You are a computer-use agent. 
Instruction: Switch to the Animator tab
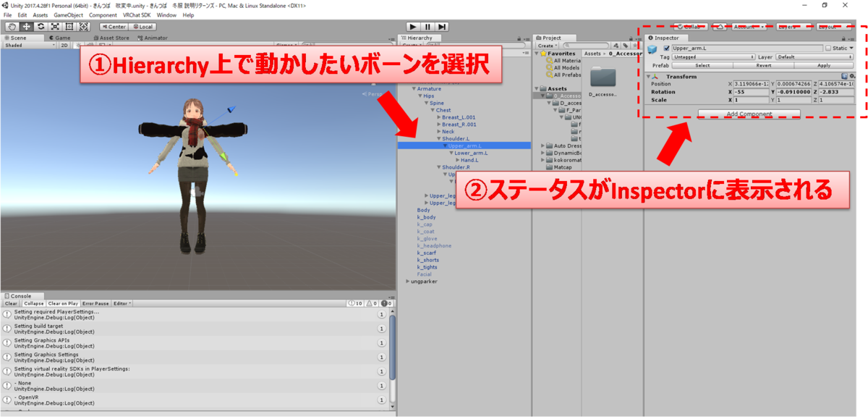(153, 38)
